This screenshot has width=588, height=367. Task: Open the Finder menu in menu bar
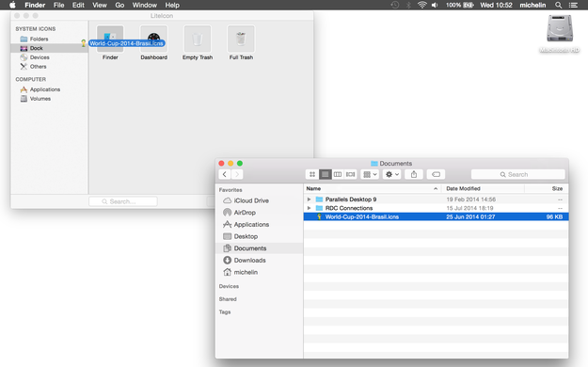click(35, 6)
